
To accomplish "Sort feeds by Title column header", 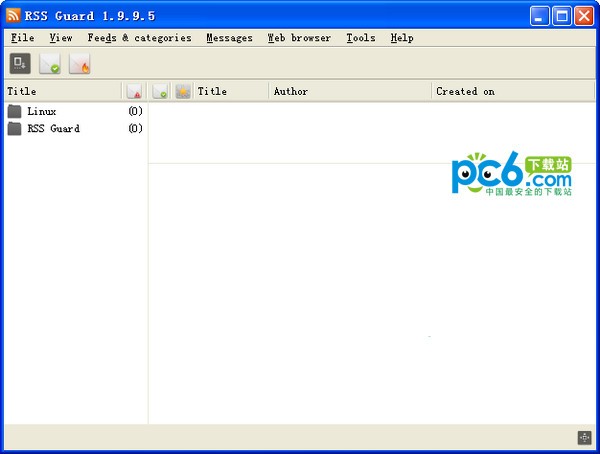I will (64, 91).
